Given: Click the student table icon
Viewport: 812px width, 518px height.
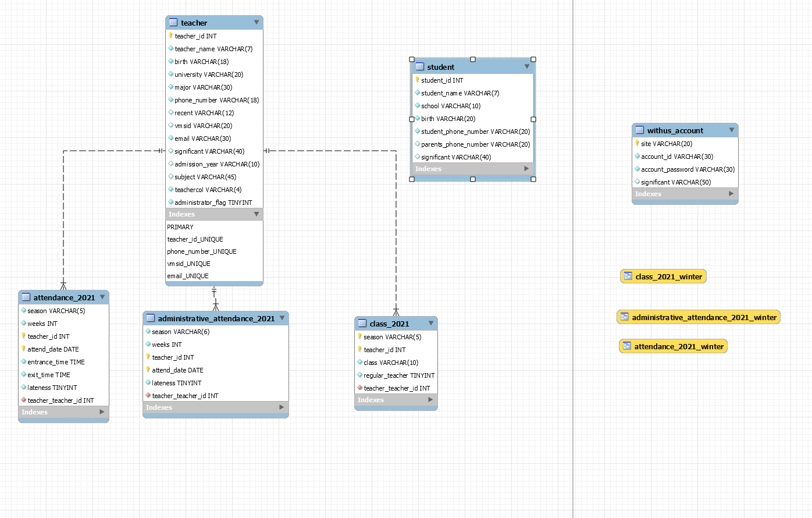Looking at the screenshot, I should click(420, 67).
